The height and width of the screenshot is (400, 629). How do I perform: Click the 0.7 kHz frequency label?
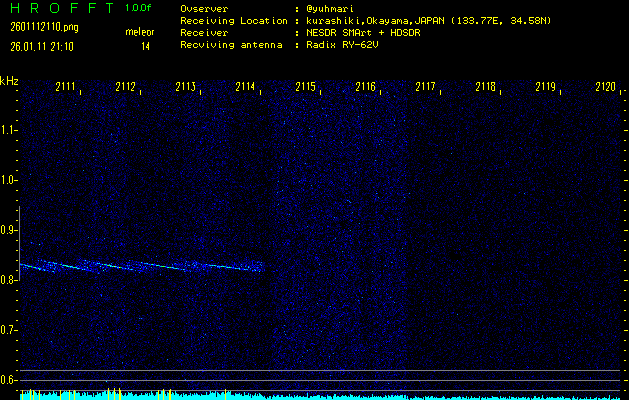8,330
